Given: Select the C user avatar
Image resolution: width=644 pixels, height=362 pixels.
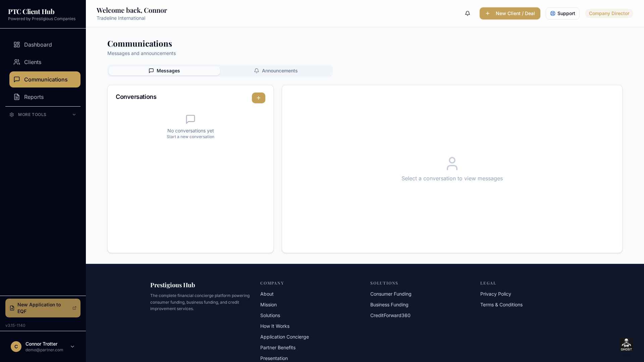Looking at the screenshot, I should pyautogui.click(x=16, y=347).
